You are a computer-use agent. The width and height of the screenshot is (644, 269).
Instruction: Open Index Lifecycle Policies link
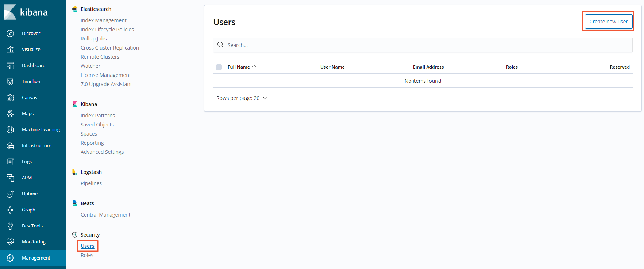click(x=107, y=30)
